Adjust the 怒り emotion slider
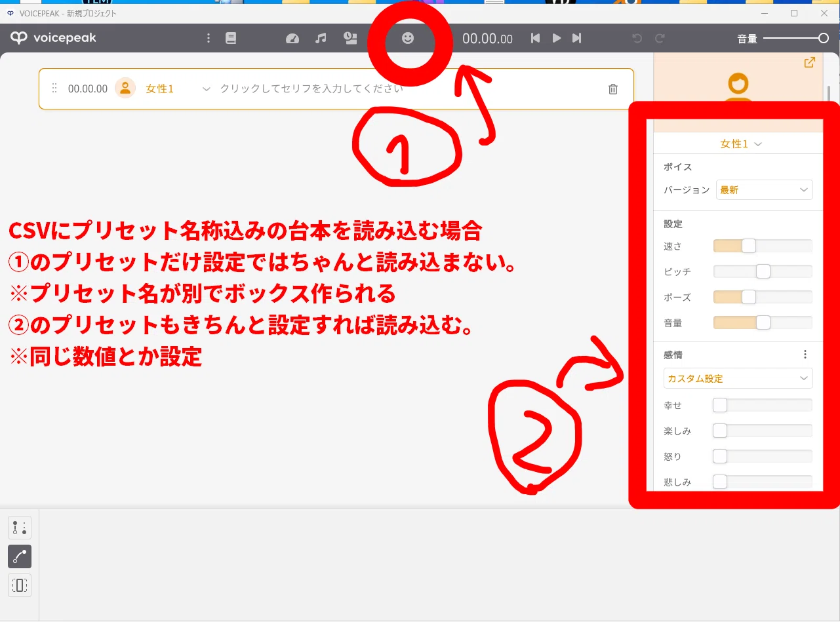The height and width of the screenshot is (622, 840). pos(763,456)
